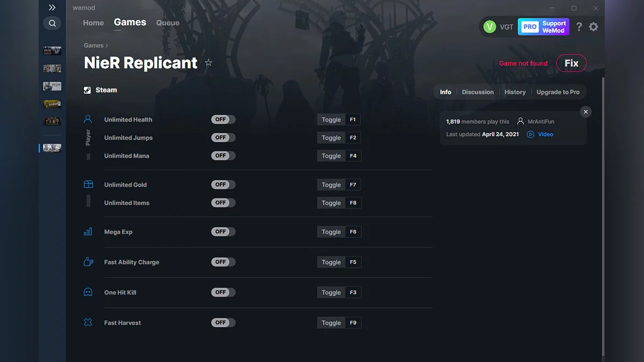Switch on Fast Harvest
Image resolution: width=644 pixels, height=362 pixels.
pos(223,322)
